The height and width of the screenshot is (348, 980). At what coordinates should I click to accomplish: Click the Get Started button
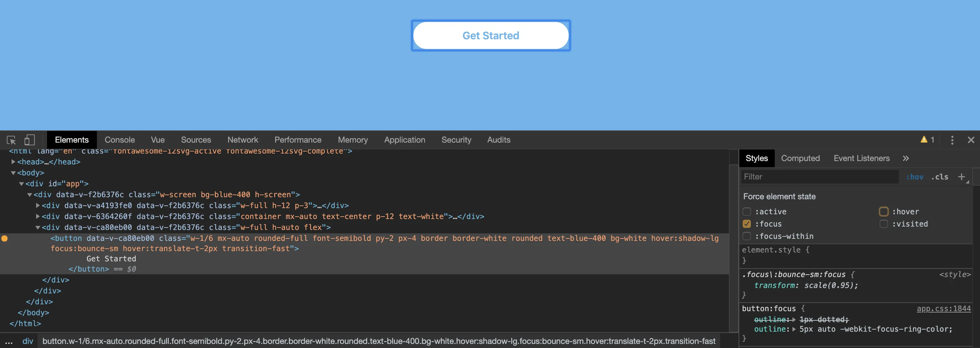point(491,35)
